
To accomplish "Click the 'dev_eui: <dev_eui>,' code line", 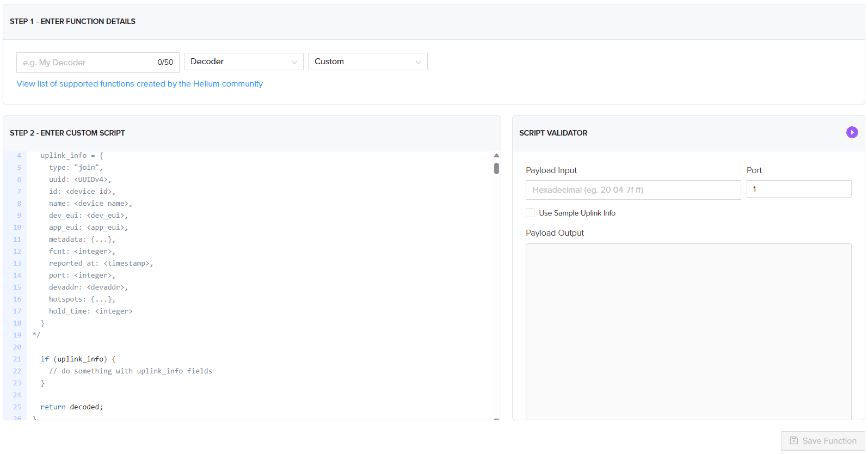I will [x=89, y=215].
